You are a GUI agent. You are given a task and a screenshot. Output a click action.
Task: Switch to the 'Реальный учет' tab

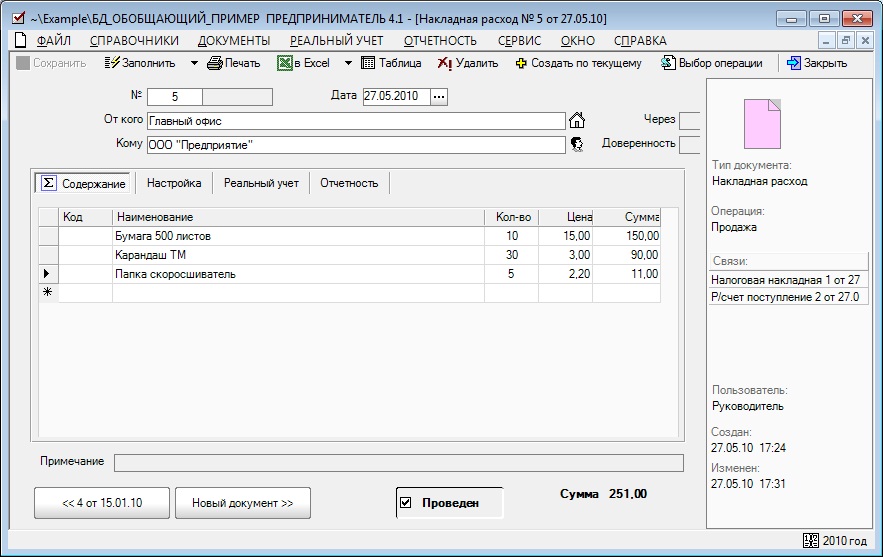pos(261,183)
